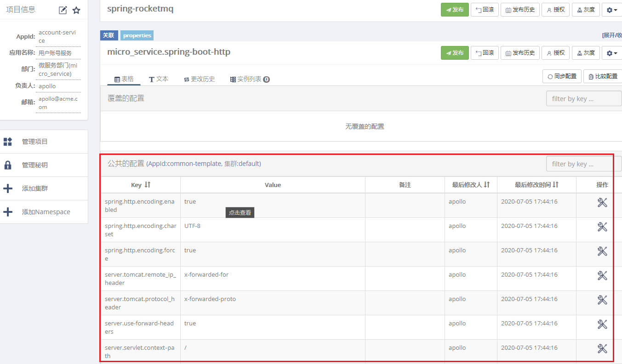
Task: Click 同步配置 button
Action: pos(562,76)
